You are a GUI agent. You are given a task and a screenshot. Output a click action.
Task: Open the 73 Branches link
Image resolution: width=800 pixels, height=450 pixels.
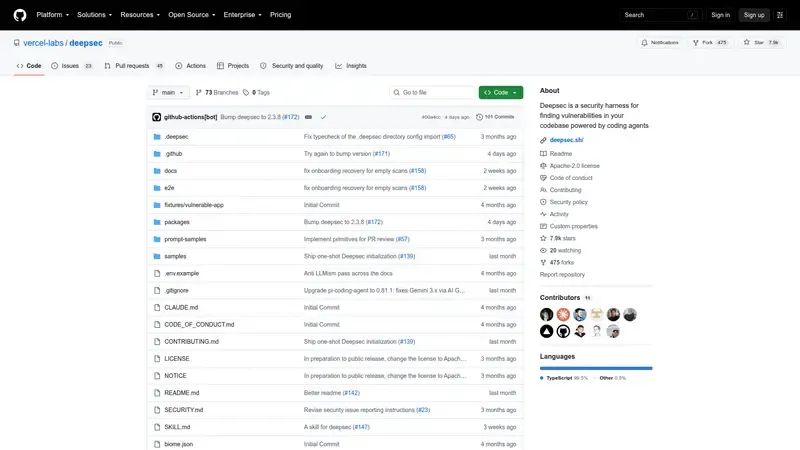click(217, 92)
